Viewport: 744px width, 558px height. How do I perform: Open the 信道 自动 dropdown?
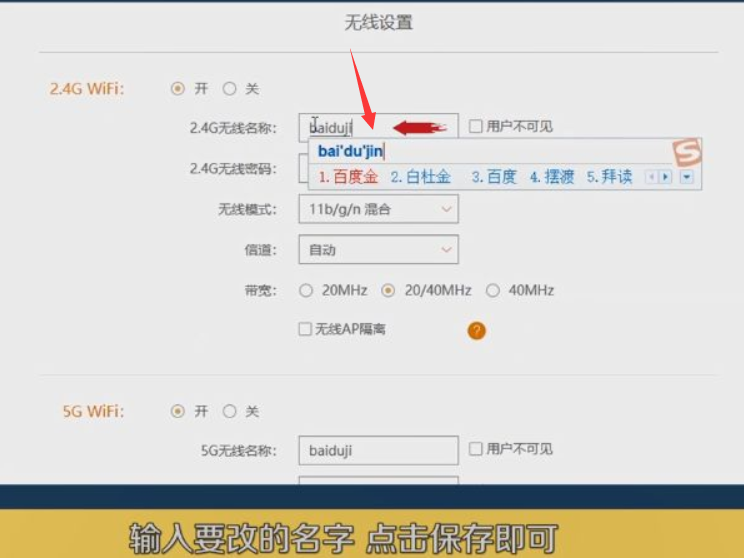coord(379,250)
